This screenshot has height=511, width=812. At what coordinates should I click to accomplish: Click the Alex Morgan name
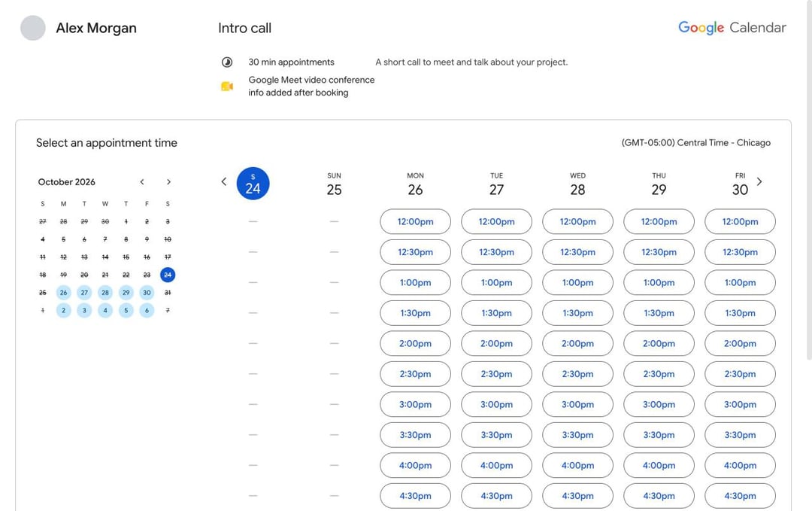pos(96,28)
